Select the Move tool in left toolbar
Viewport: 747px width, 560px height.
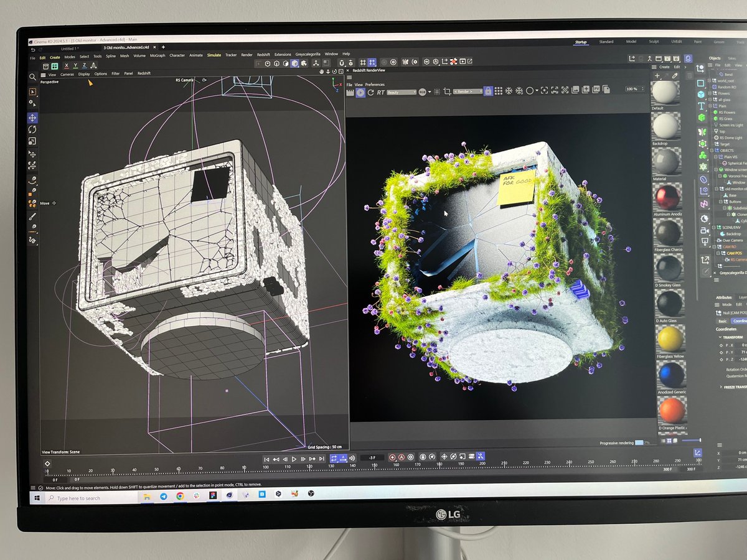[32, 117]
